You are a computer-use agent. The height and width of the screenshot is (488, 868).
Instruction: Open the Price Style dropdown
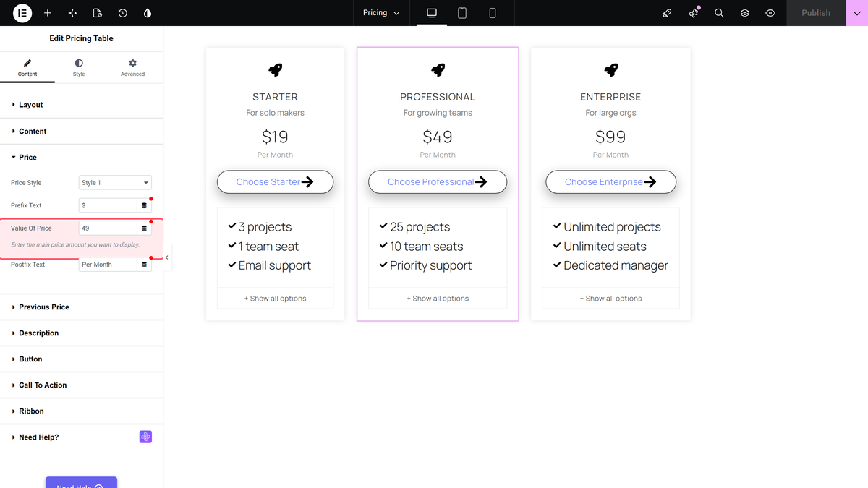[x=115, y=183]
